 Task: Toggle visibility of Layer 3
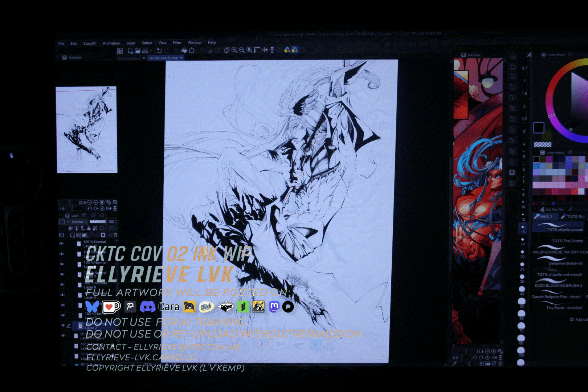[62, 315]
